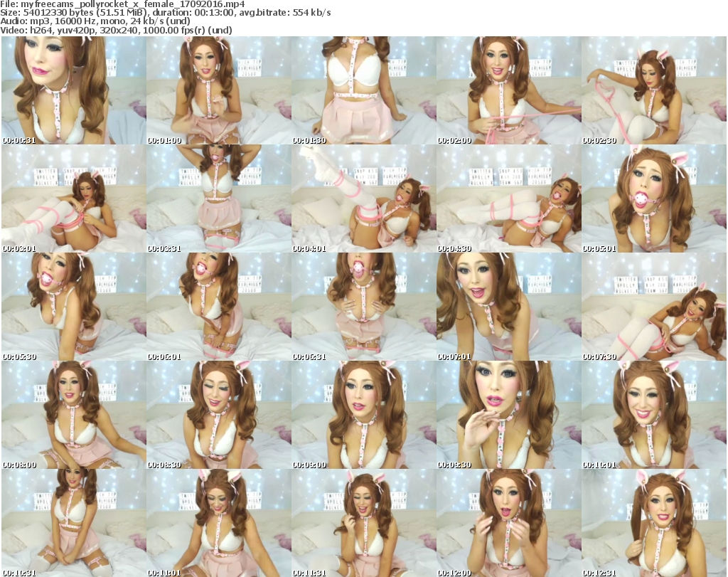Select the 00:03:01 thumbnail
Image resolution: width=728 pixels, height=577 pixels.
pos(73,198)
